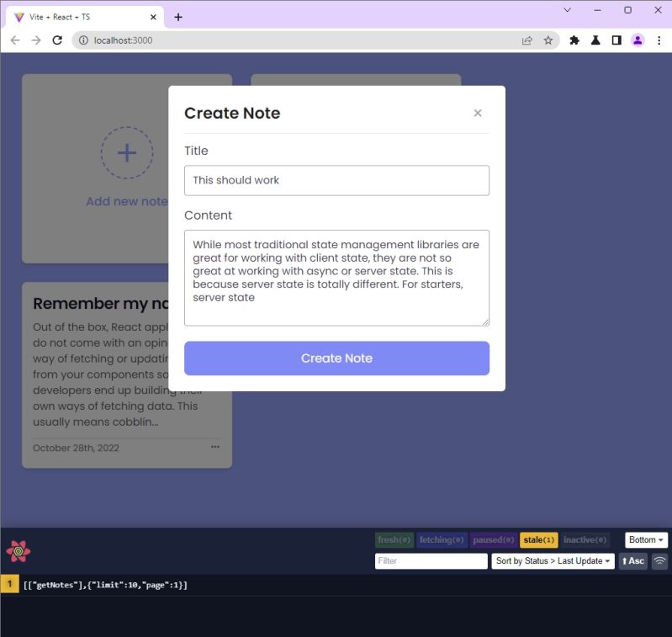The width and height of the screenshot is (672, 637).
Task: Maximize the Chrome window
Action: click(627, 10)
